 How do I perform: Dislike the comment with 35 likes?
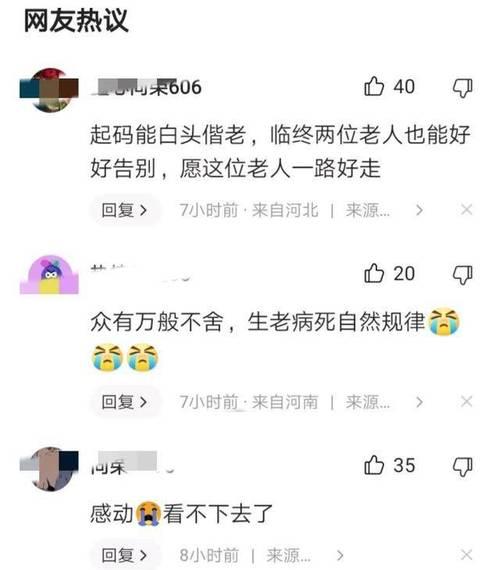tap(463, 466)
